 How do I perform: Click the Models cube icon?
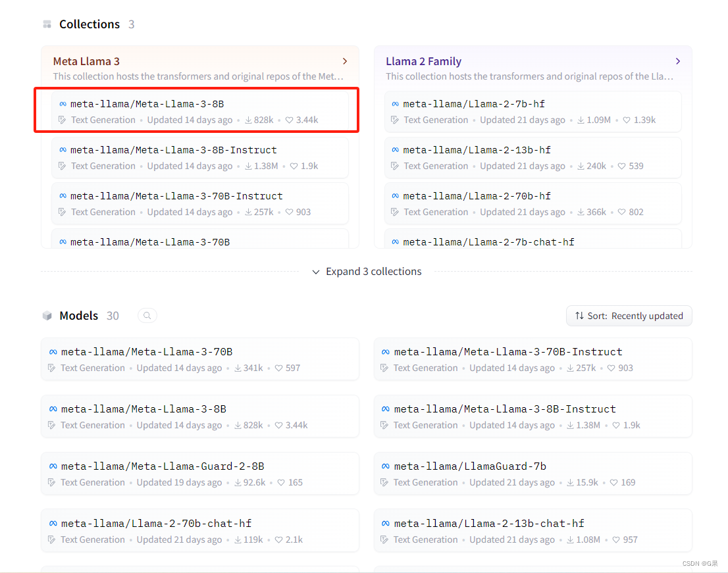47,316
